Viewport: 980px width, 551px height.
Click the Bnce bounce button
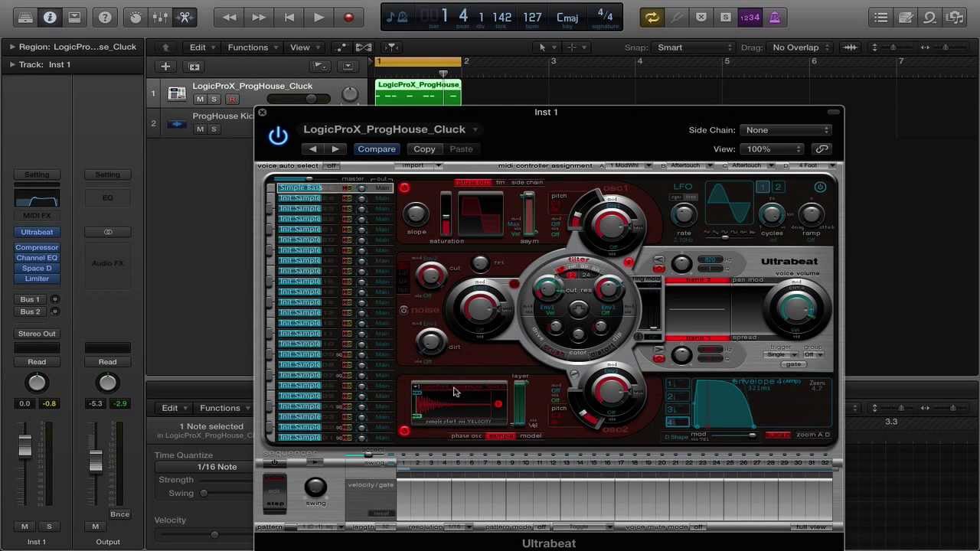[119, 514]
